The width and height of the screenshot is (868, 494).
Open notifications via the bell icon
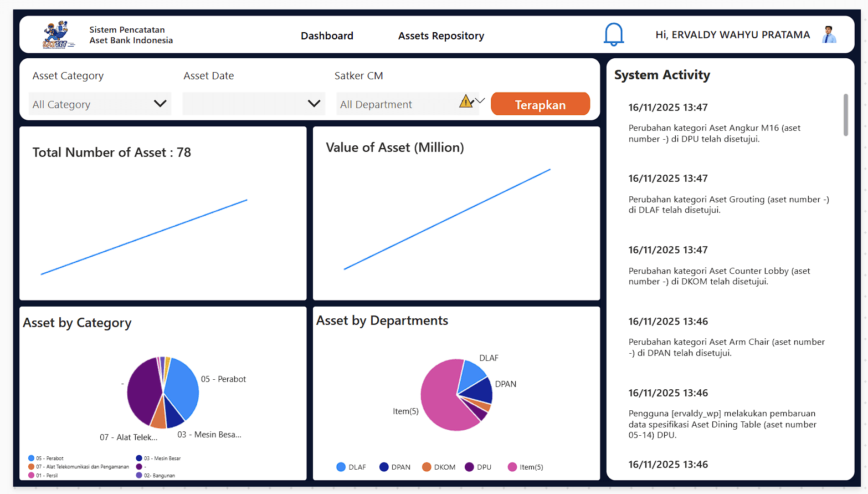(613, 34)
